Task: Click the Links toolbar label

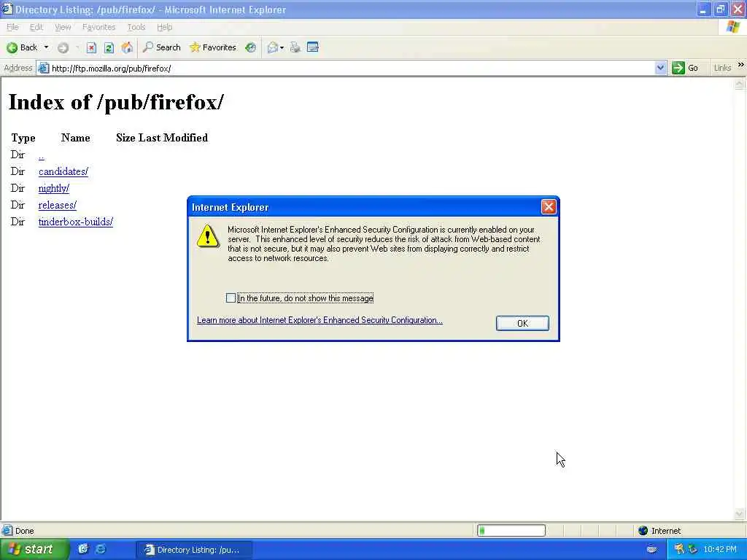Action: pos(722,68)
